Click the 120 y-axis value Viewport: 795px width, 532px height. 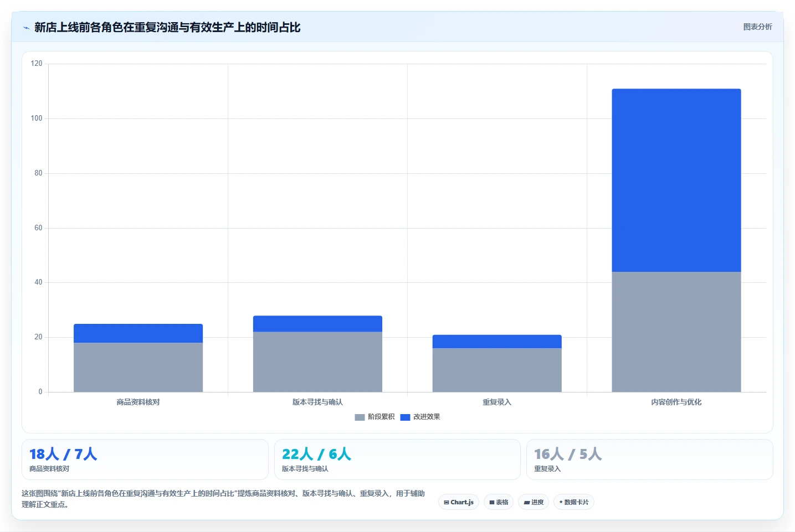37,64
